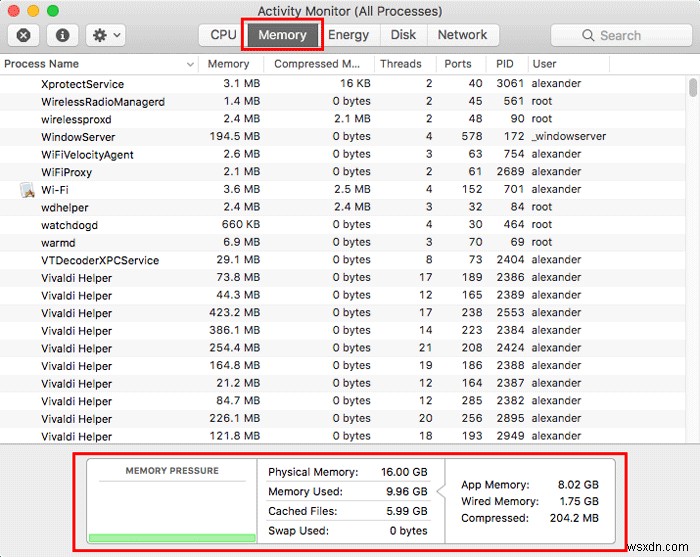Select the XprotectService process row
700x557 pixels.
(x=343, y=84)
